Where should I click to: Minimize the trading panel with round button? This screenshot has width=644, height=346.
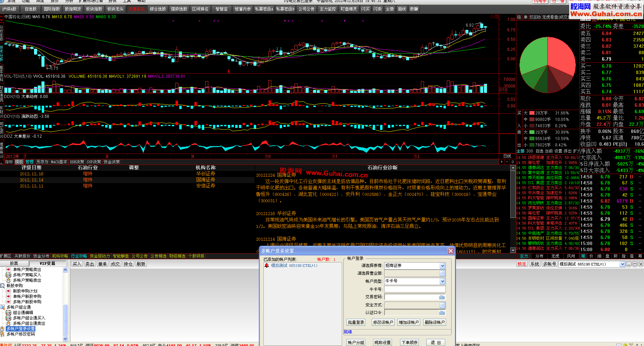pos(629,264)
